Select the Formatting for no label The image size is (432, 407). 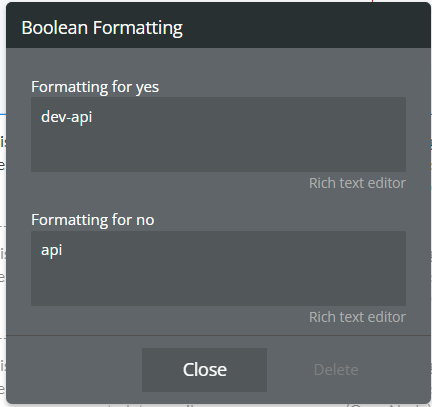click(93, 220)
